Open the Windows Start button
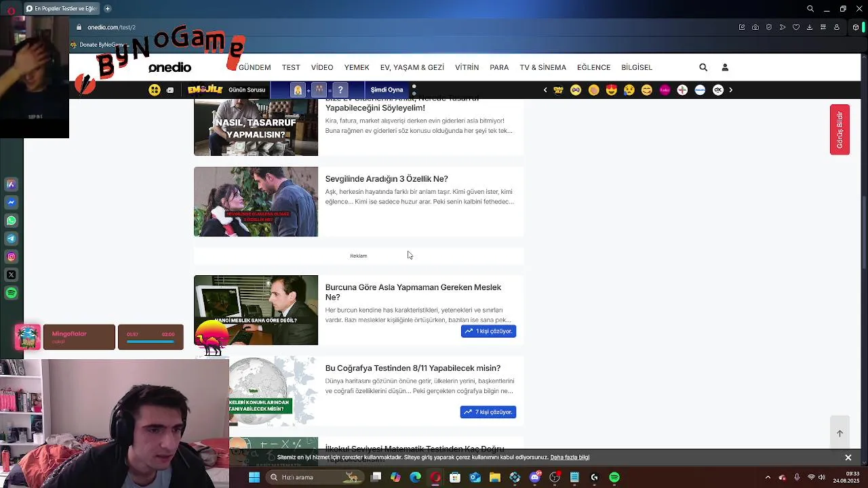Screen dimensions: 868x488 [254, 477]
